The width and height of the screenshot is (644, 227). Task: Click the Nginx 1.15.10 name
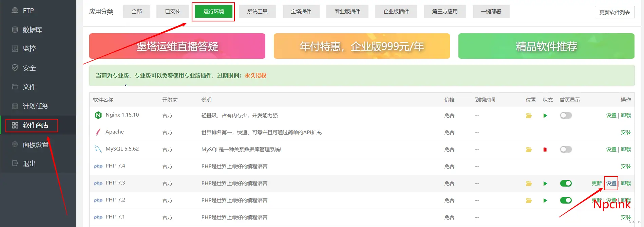tap(122, 115)
